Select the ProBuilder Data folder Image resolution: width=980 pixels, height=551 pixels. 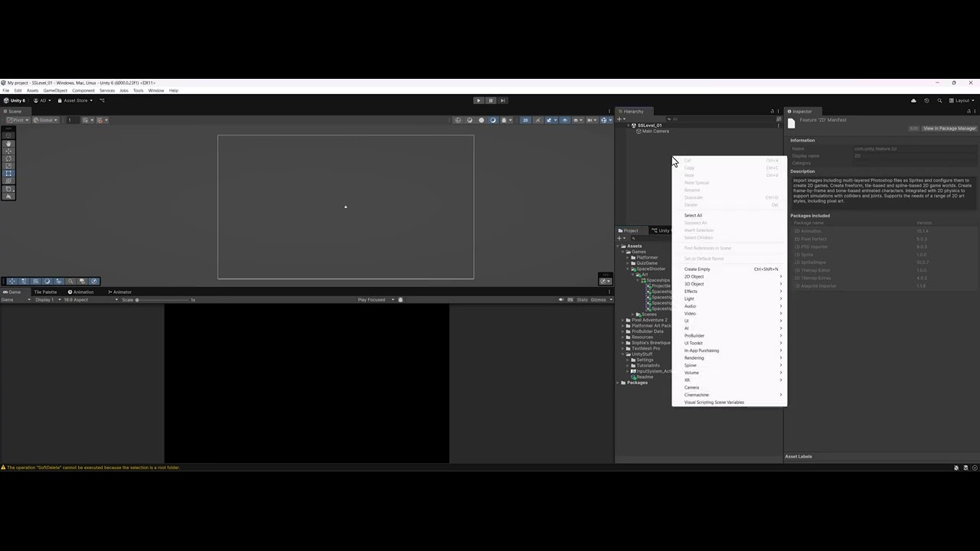pyautogui.click(x=647, y=331)
